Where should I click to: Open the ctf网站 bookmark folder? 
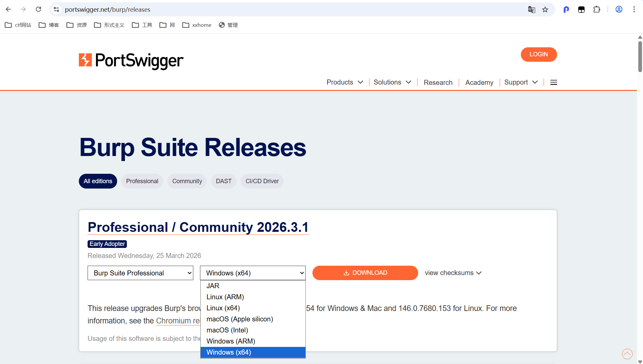click(18, 25)
